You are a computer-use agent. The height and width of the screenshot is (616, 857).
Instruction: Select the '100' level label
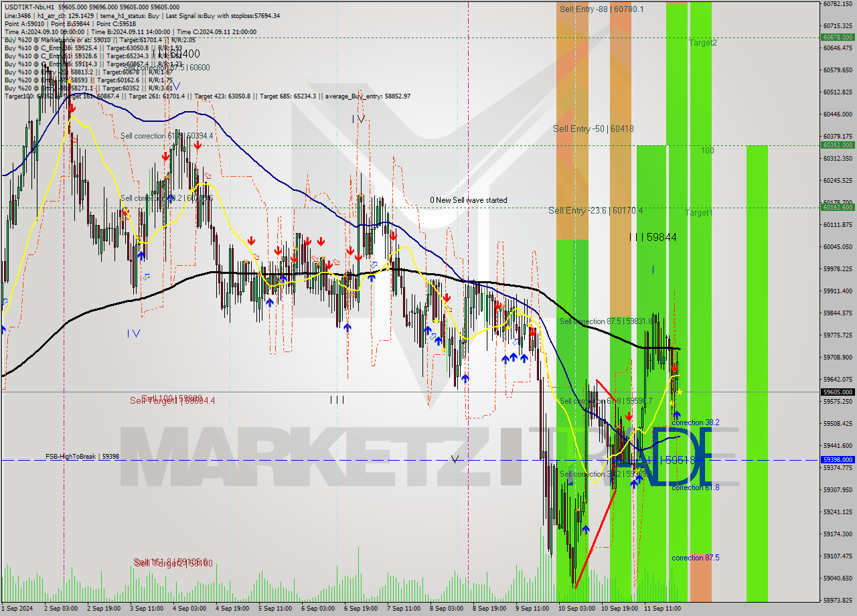click(x=708, y=151)
